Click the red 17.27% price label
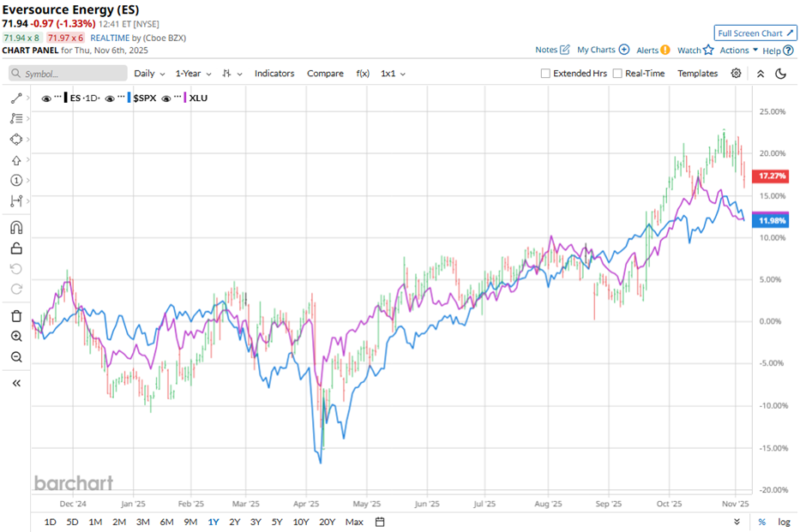The width and height of the screenshot is (806, 532). point(771,176)
